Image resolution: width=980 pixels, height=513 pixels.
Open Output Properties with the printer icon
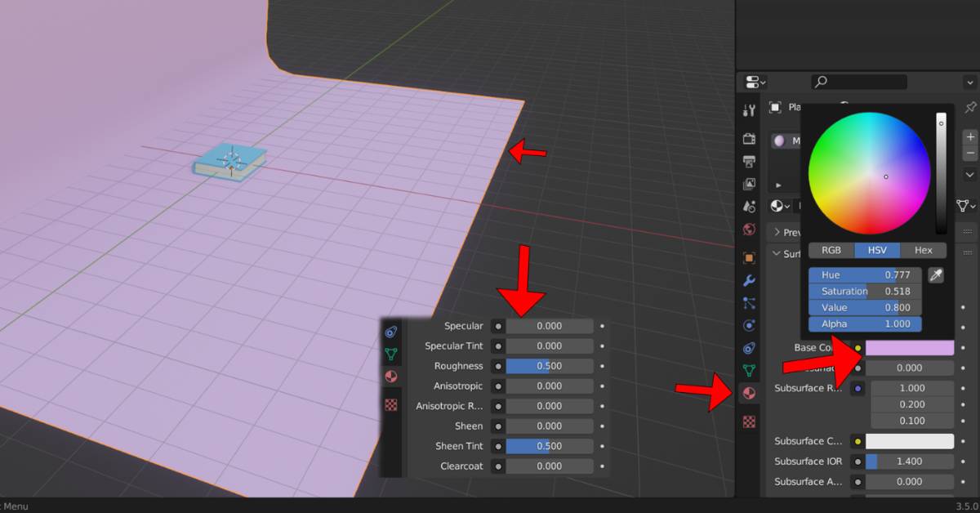click(749, 162)
